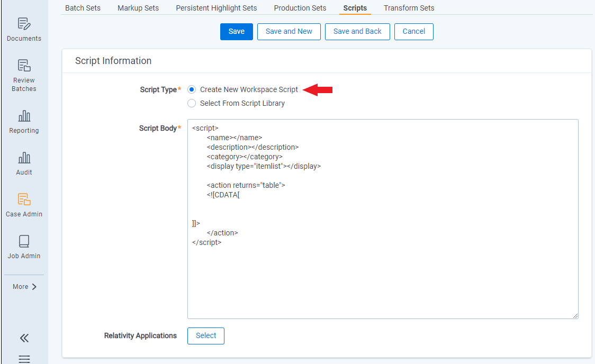Click the <![CDATA[ line in script
The height and width of the screenshot is (364, 595).
[x=223, y=195]
